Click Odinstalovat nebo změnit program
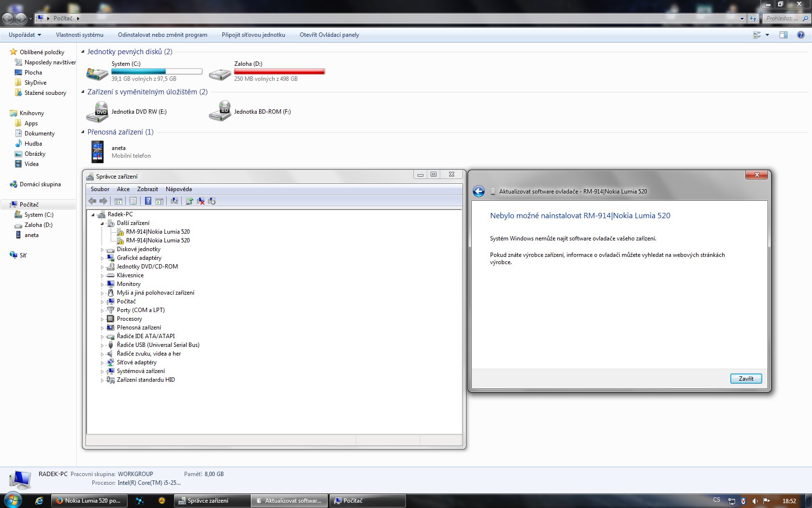The image size is (812, 508). coord(162,35)
